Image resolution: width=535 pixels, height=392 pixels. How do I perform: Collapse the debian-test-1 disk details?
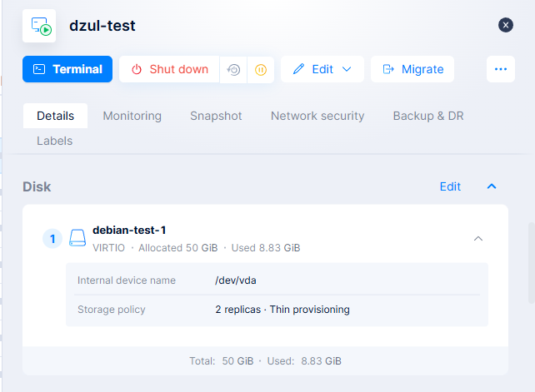(478, 239)
